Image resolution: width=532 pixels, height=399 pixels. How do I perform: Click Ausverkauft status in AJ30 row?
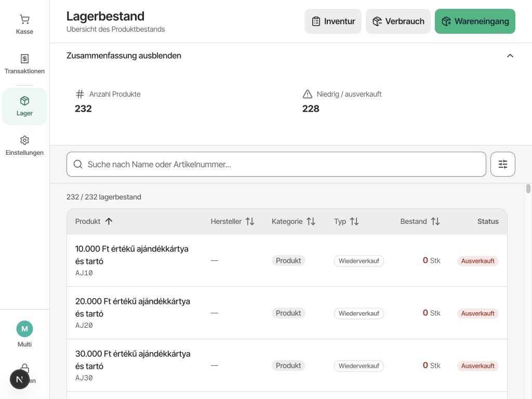(478, 366)
